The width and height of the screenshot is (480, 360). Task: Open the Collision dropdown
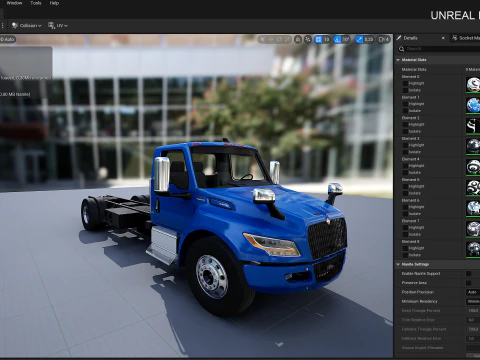(26, 25)
